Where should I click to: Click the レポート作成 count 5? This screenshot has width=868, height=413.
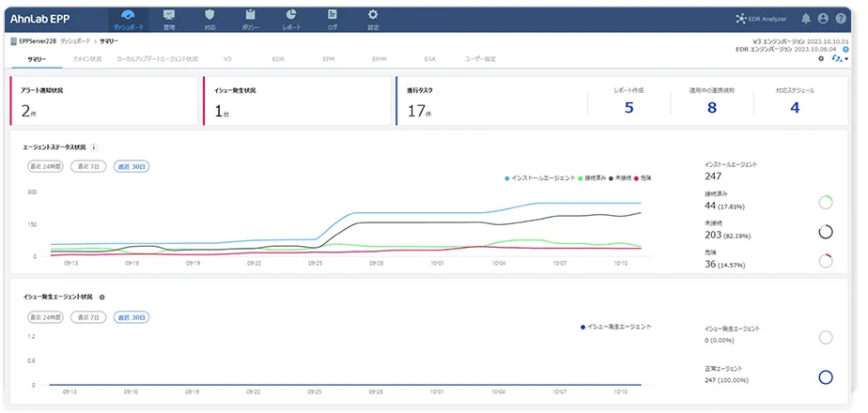(628, 108)
